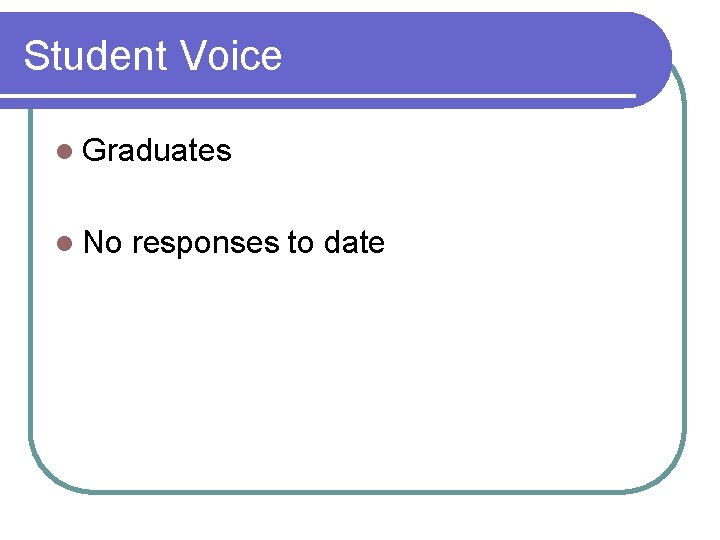Click the bullet dot beside 'Graduates'
The height and width of the screenshot is (540, 720).
(x=64, y=151)
